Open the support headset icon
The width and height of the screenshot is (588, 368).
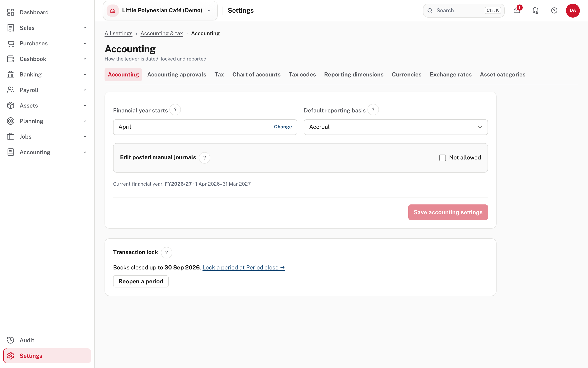536,10
